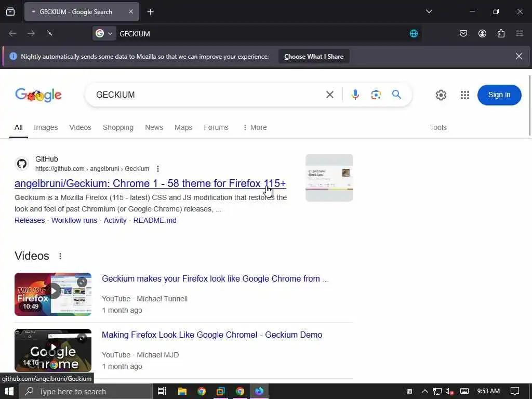Switch to the Forums tab
Viewport: 532px width, 399px height.
pos(216,128)
